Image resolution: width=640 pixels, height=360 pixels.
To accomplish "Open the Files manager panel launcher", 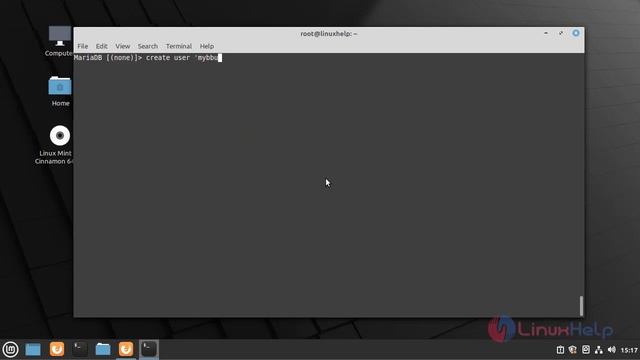I will tap(103, 349).
